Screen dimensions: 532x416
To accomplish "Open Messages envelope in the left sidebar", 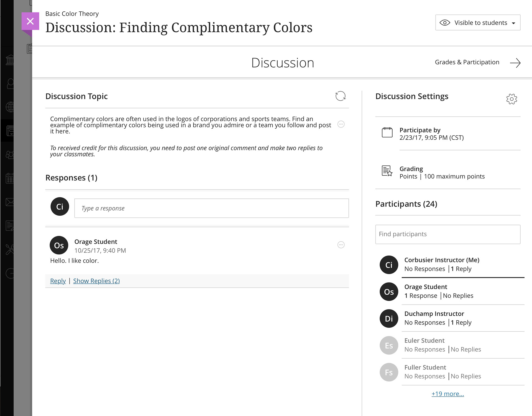I will pyautogui.click(x=10, y=202).
